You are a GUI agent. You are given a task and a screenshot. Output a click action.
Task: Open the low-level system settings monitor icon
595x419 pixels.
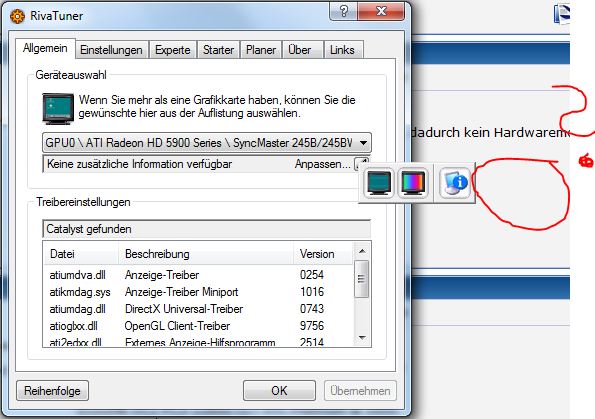click(378, 183)
